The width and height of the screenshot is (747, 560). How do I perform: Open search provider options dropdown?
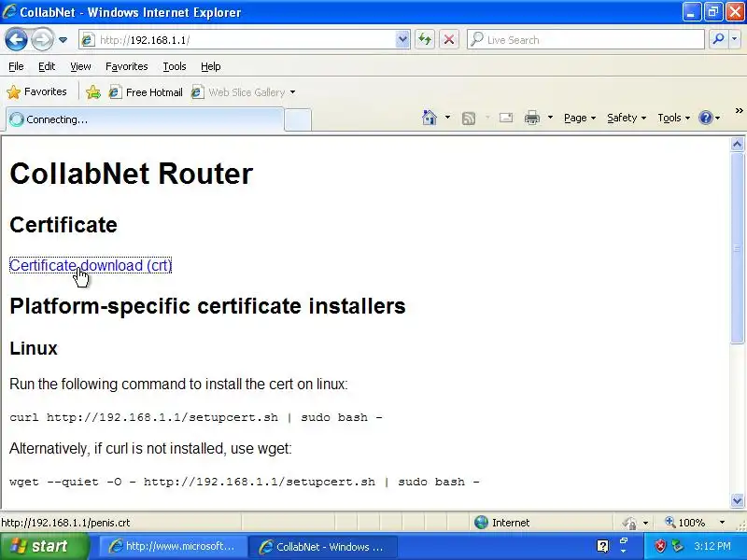click(x=735, y=39)
